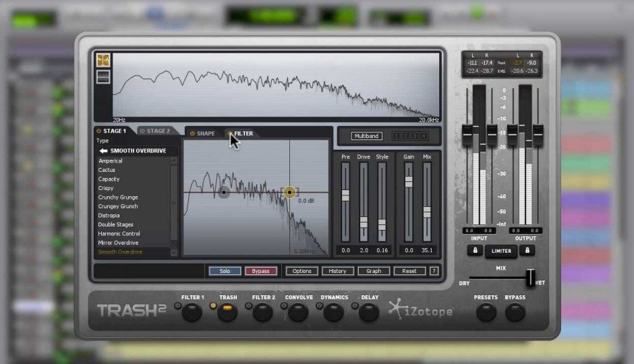Switch to the Stage 2 tab
Screen dimensions: 634x364
pyautogui.click(x=158, y=131)
